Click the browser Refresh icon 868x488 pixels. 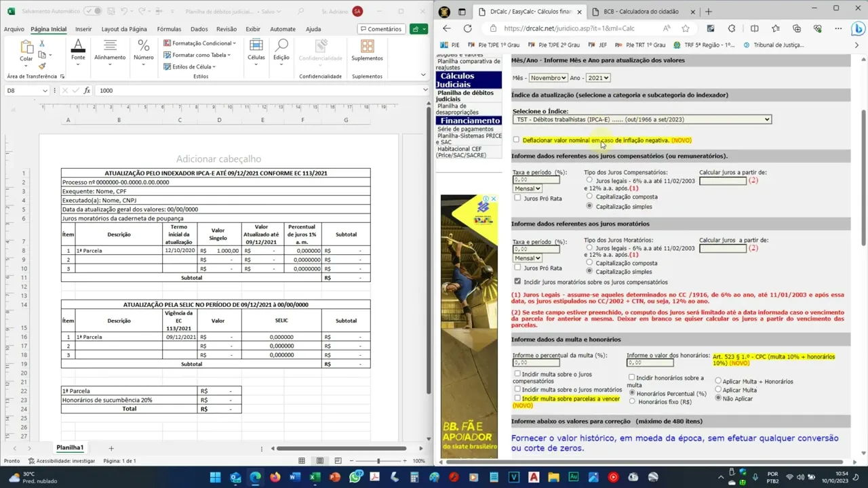pyautogui.click(x=467, y=28)
